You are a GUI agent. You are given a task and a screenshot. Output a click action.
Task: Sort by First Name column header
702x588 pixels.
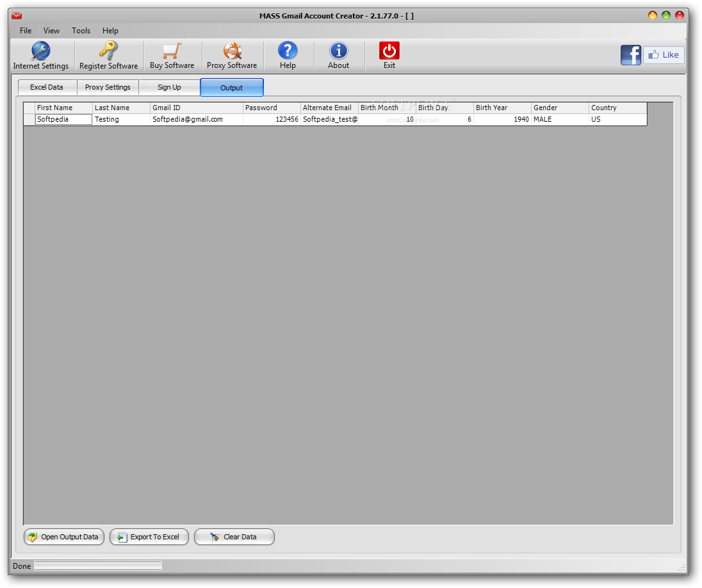pos(63,108)
